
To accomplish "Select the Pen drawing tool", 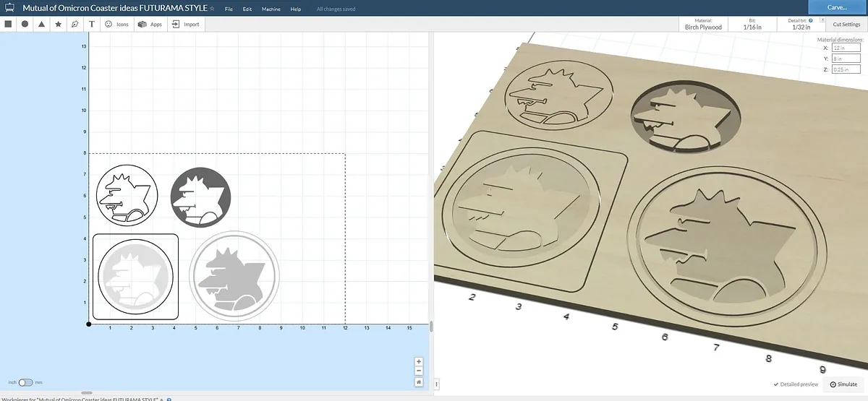I will click(75, 24).
